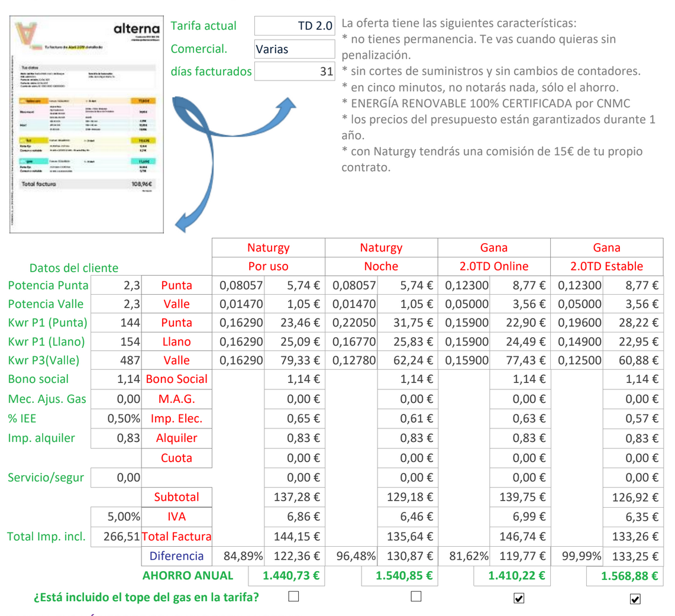Click the 'Por uso' tariff header

pos(268,266)
